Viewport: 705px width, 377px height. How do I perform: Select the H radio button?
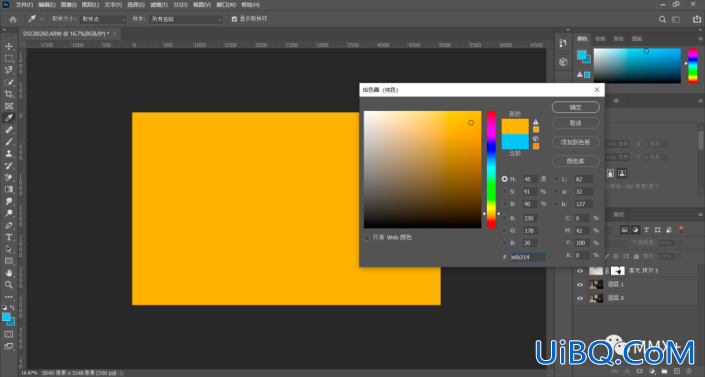[x=504, y=179]
